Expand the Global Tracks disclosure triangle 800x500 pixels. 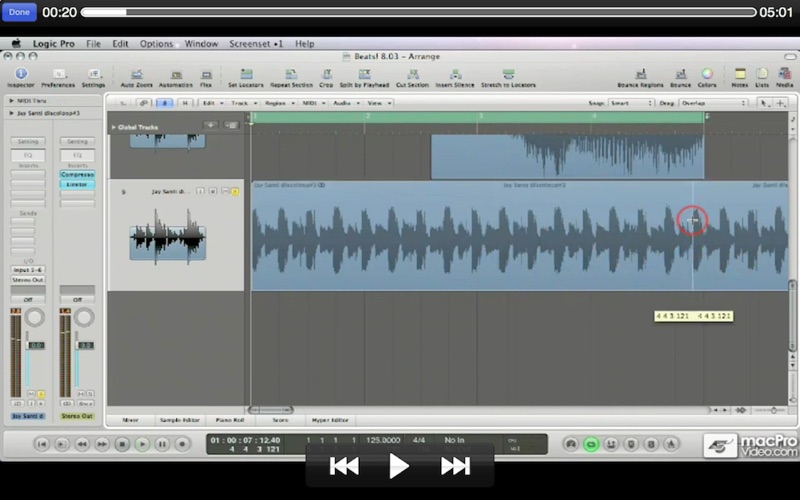[113, 127]
